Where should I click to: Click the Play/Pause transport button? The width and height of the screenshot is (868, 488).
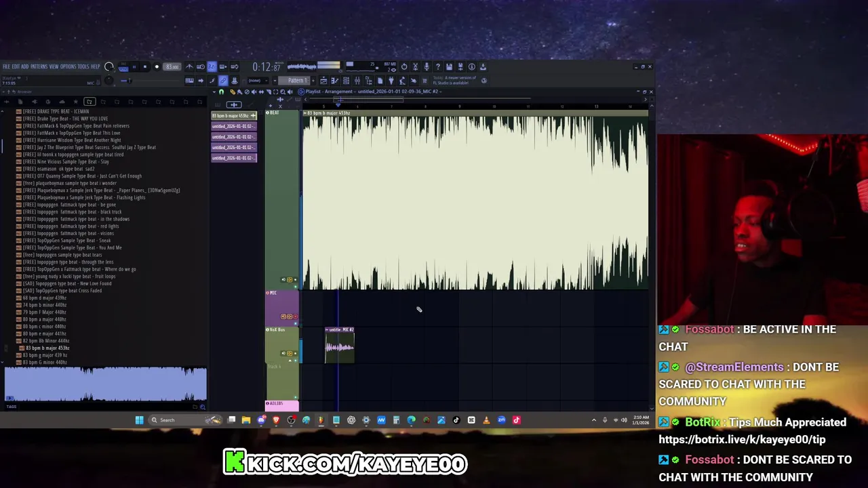(x=134, y=66)
